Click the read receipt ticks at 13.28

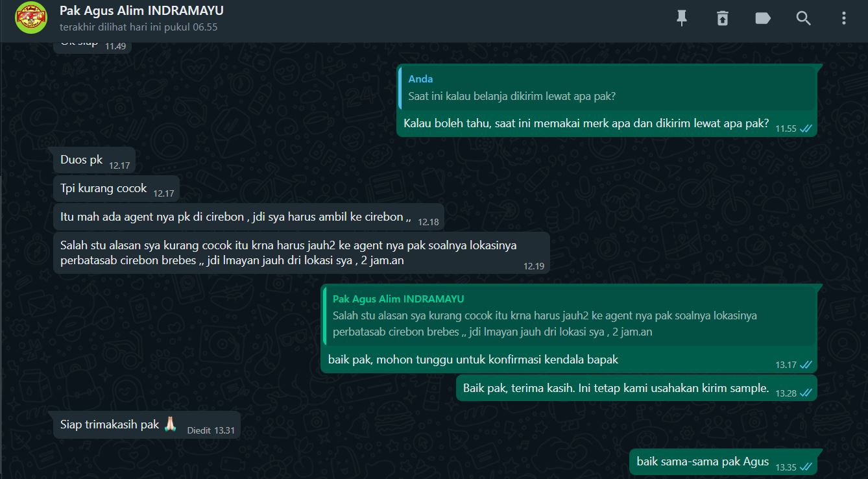[x=806, y=393]
